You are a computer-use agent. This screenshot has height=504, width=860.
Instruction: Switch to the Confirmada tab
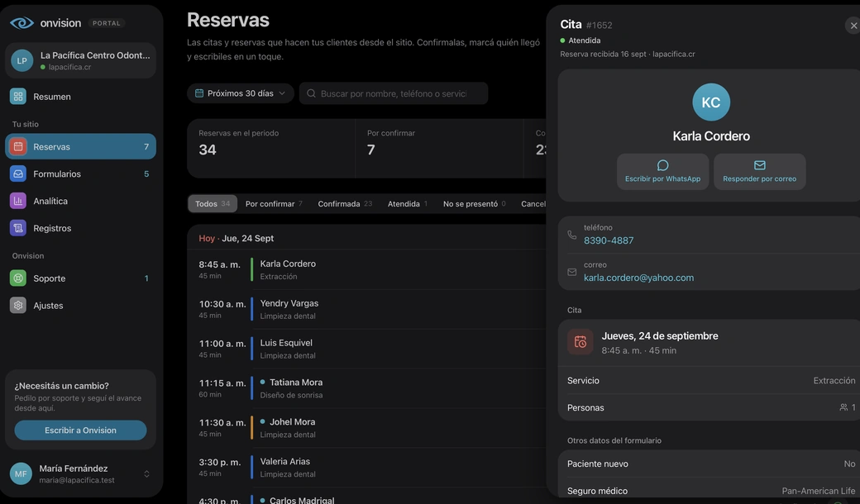(x=345, y=204)
